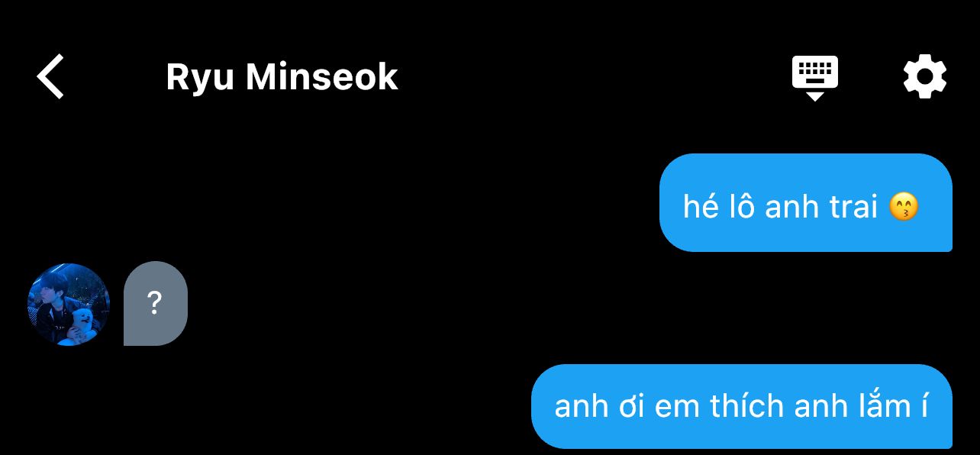Open the Ryu Minseok contact name header
Screen dimensions: 980x455
click(282, 77)
